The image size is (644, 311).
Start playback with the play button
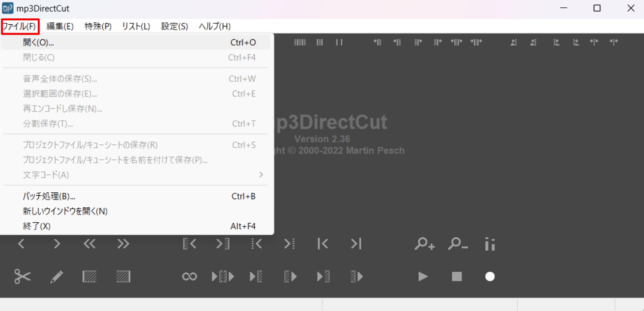[x=423, y=276]
